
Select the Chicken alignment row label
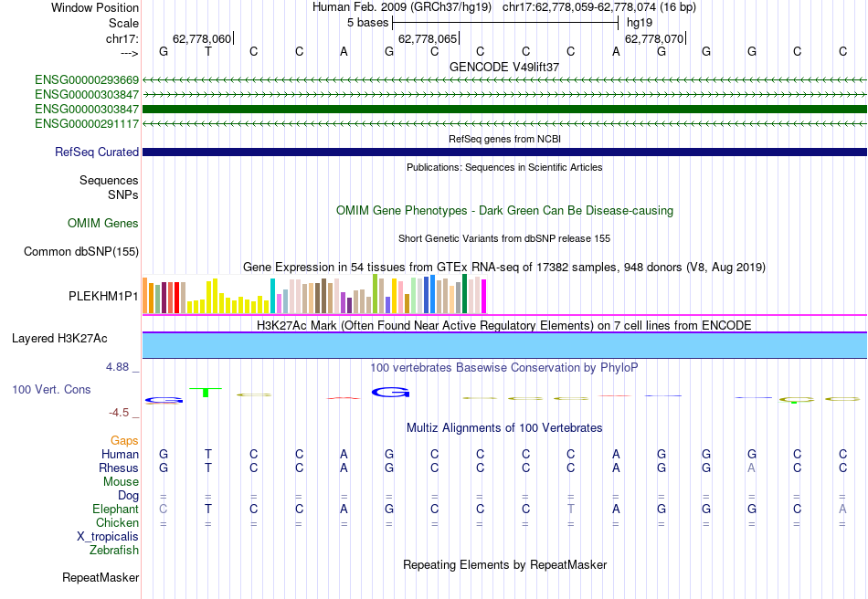[117, 522]
